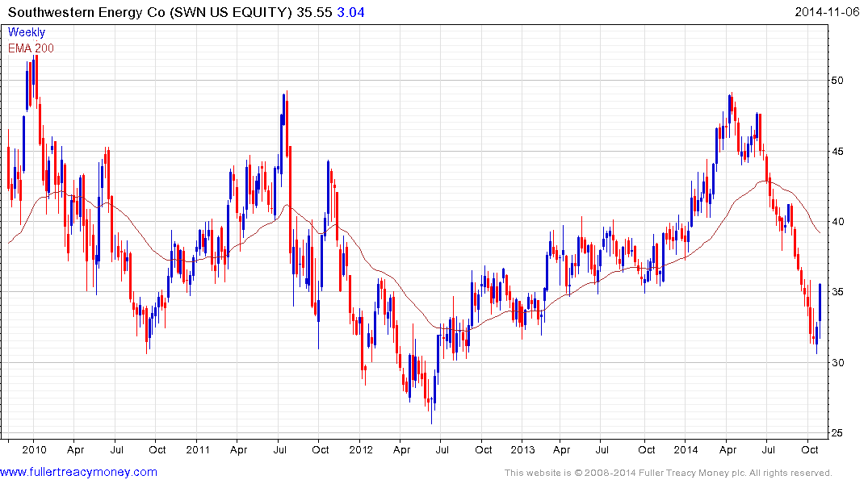
Task: Open the www.fullertreacymoney.com link
Action: pos(78,472)
